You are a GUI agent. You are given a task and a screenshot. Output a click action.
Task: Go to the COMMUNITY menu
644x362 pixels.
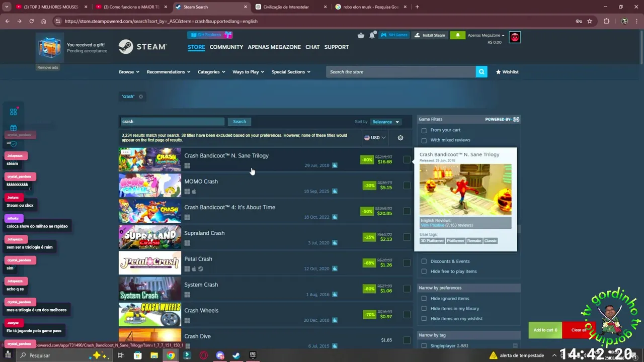tap(226, 47)
